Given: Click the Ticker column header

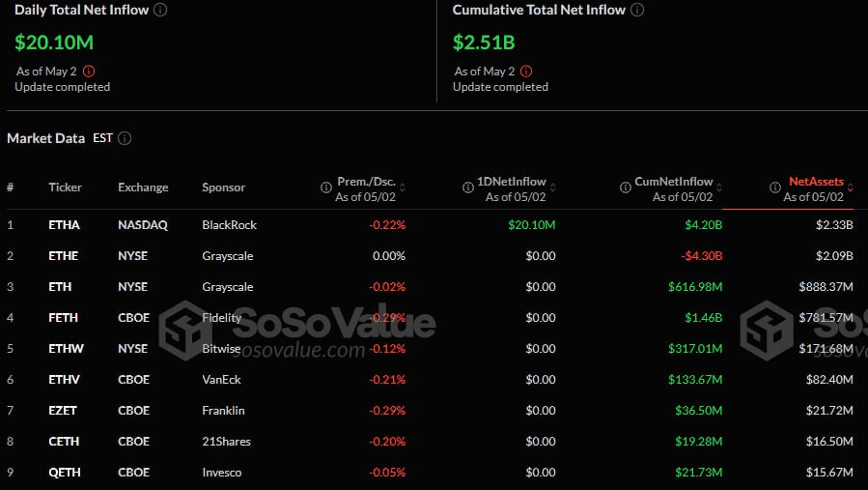Looking at the screenshot, I should coord(65,187).
